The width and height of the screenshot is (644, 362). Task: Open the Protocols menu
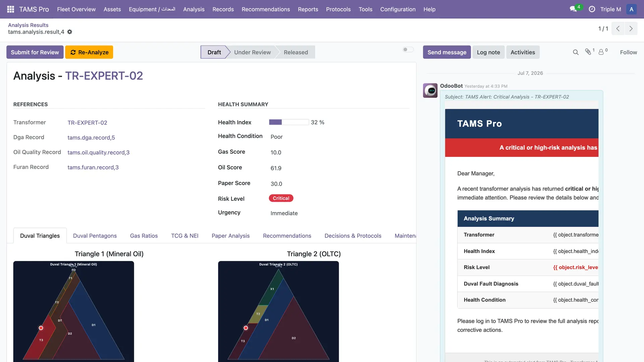[338, 9]
